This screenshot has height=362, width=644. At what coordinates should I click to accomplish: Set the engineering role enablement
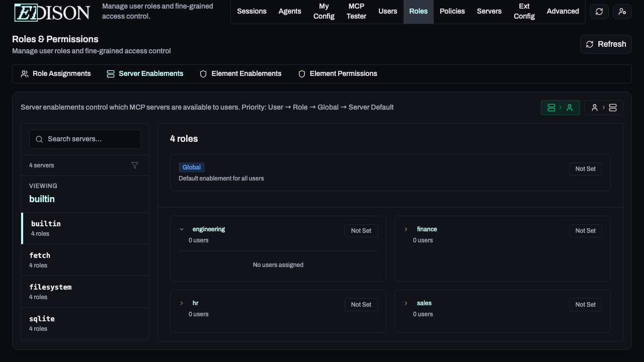(x=361, y=231)
